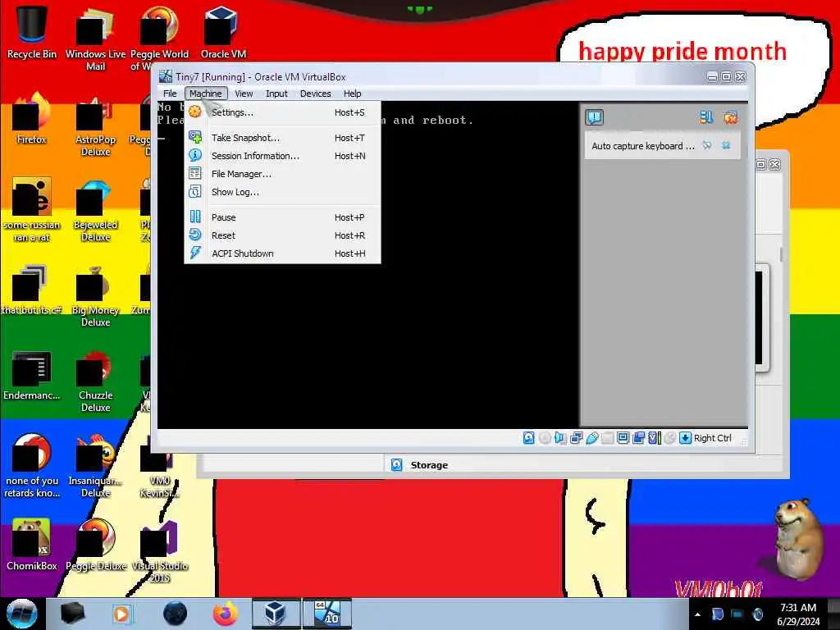This screenshot has height=630, width=840.
Task: Click the Firefox taskbar icon
Action: coord(226,614)
